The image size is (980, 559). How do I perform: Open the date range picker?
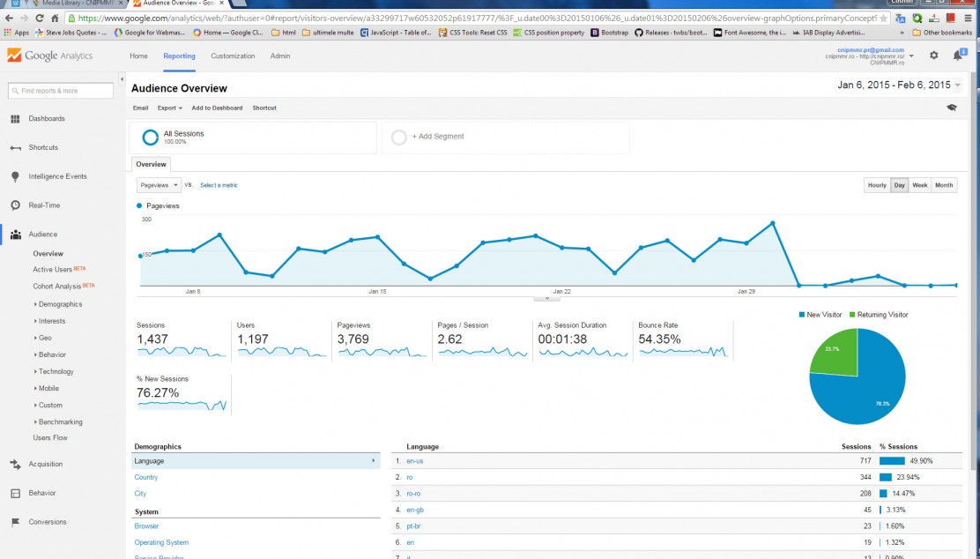tap(899, 86)
